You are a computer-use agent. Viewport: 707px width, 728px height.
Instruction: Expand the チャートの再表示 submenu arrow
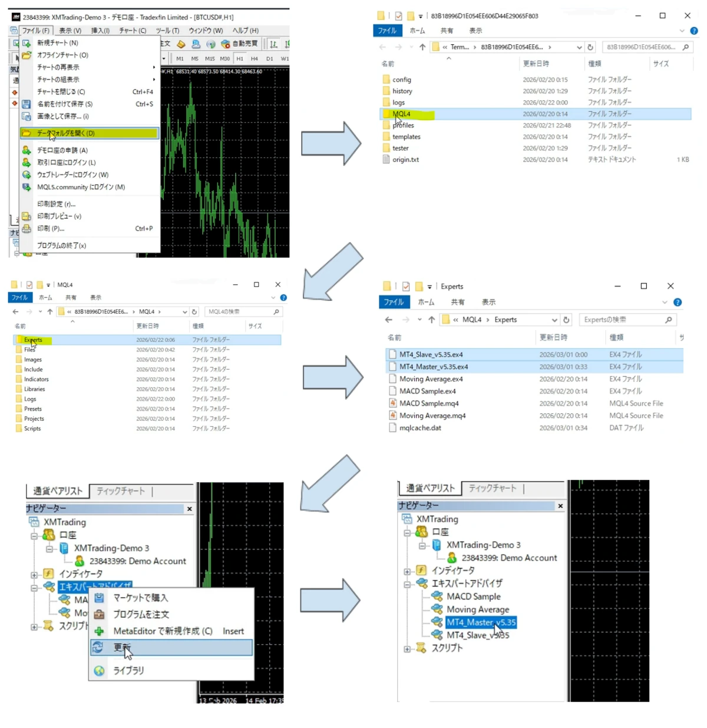[154, 67]
